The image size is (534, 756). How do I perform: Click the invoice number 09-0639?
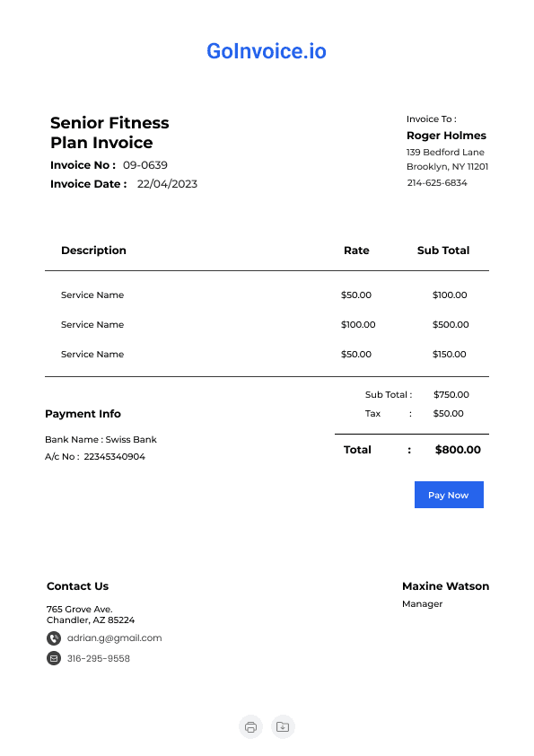pyautogui.click(x=145, y=165)
